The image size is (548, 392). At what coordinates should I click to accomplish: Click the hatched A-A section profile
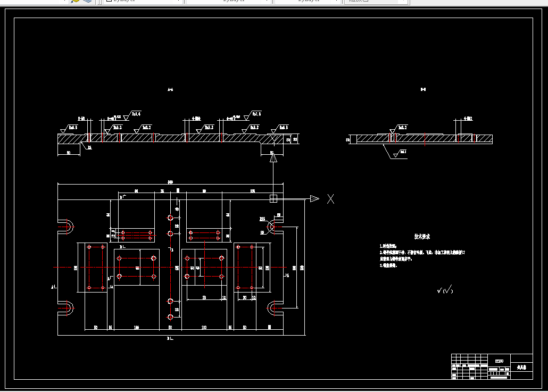point(171,139)
